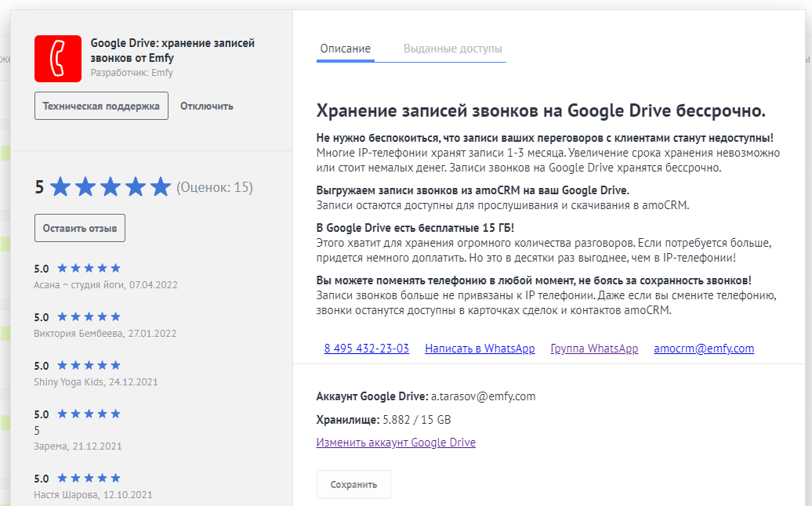This screenshot has width=812, height=506.
Task: Click the bold line В Google Drive есть бесплатные 15 ГБ!
Action: pos(415,228)
